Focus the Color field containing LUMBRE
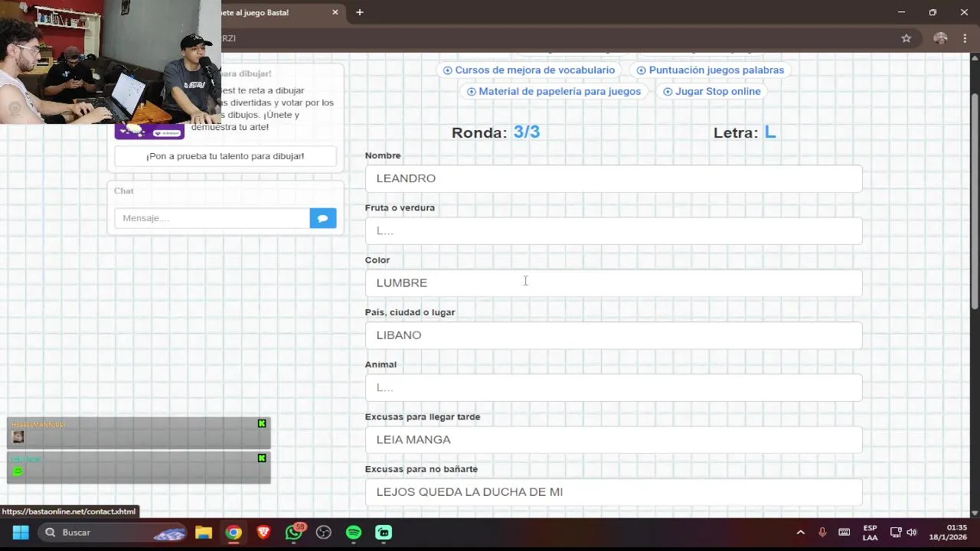 (x=613, y=283)
